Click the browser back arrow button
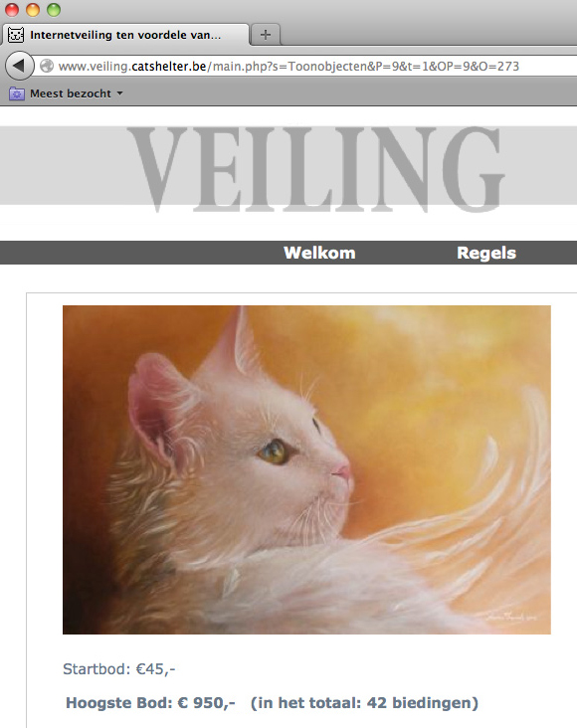The height and width of the screenshot is (728, 577). pyautogui.click(x=19, y=66)
